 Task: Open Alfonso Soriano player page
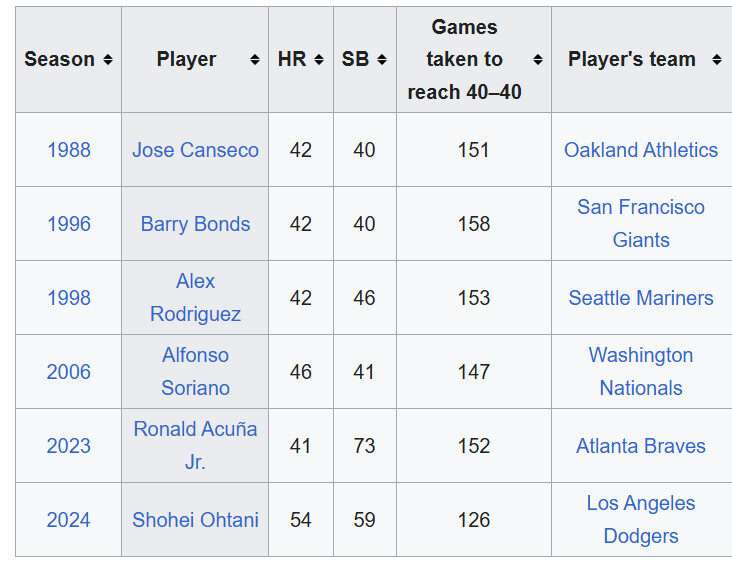pos(195,372)
